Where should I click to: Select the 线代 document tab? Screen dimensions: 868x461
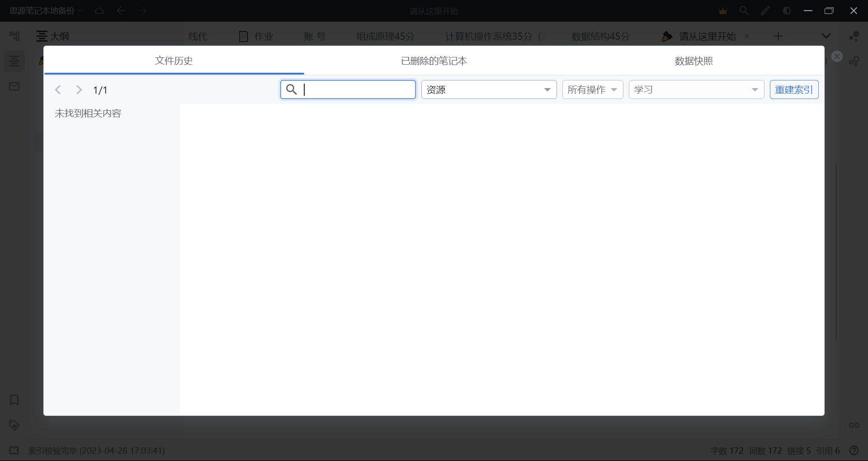point(198,36)
